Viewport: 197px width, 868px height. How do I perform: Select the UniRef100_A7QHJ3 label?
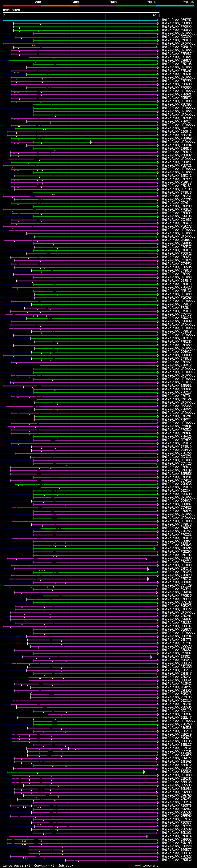point(176,284)
